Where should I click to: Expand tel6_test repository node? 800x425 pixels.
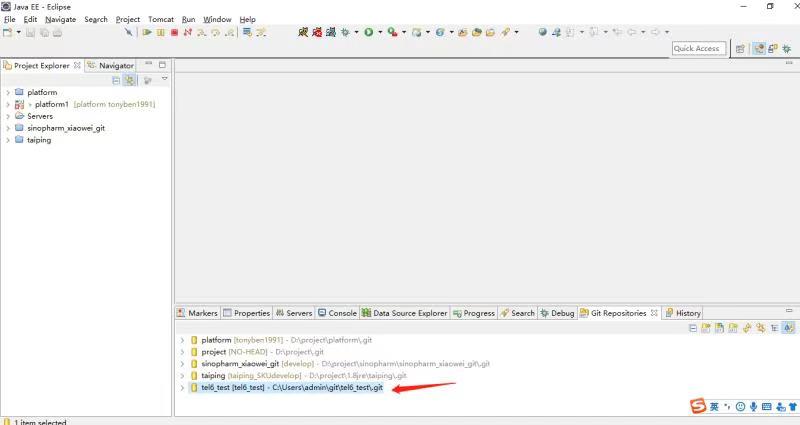pyautogui.click(x=182, y=388)
